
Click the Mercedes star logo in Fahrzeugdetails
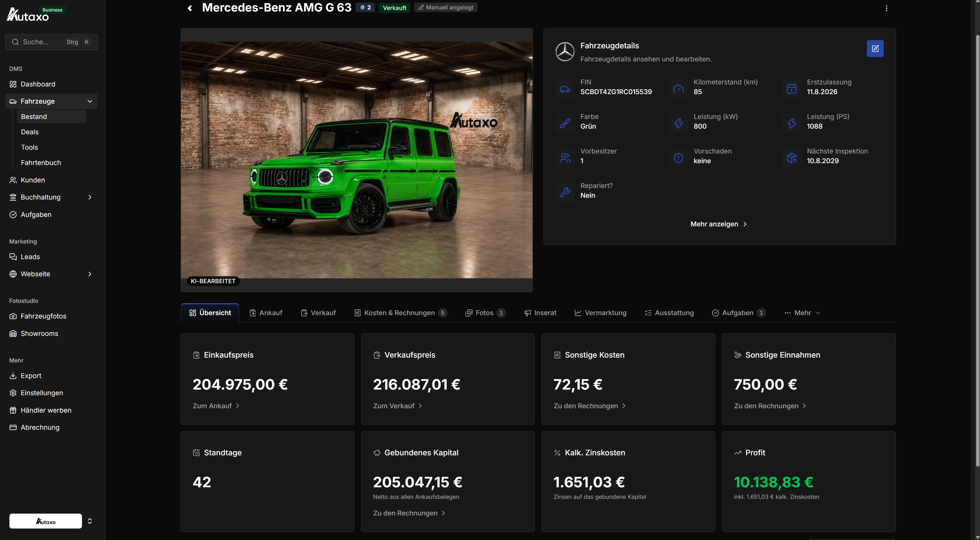[x=565, y=52]
